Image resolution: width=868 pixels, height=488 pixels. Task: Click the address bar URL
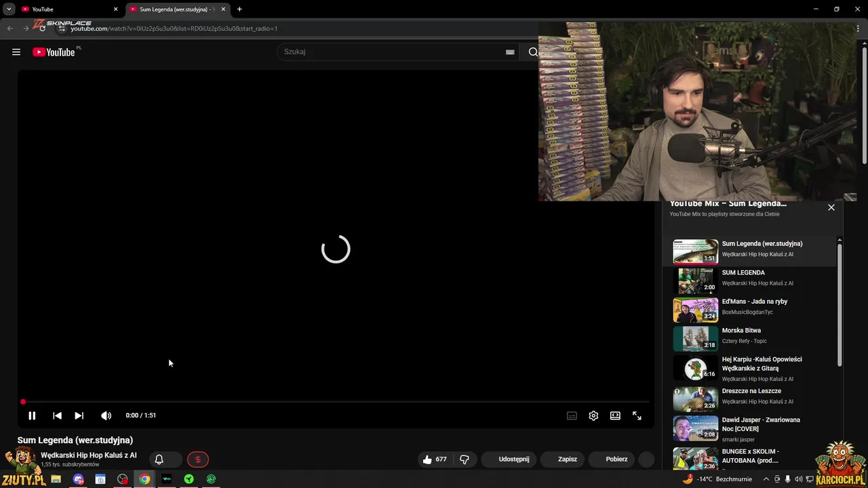(174, 28)
